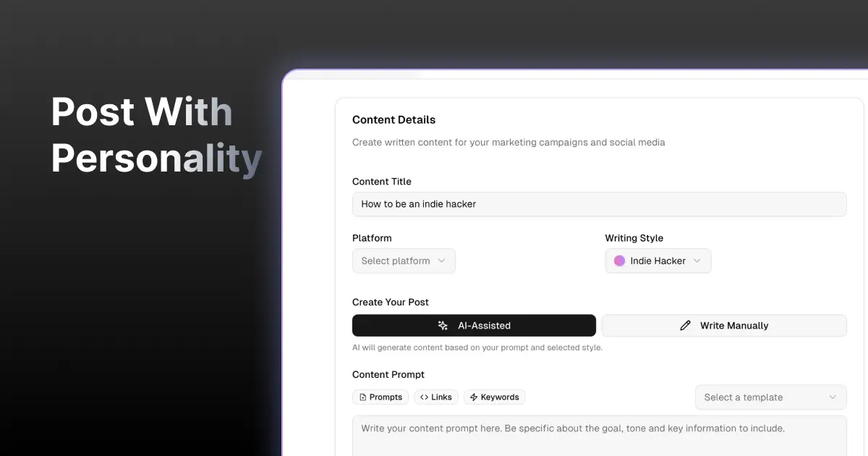The width and height of the screenshot is (868, 456).
Task: Click into the content prompt text area
Action: coord(599,436)
